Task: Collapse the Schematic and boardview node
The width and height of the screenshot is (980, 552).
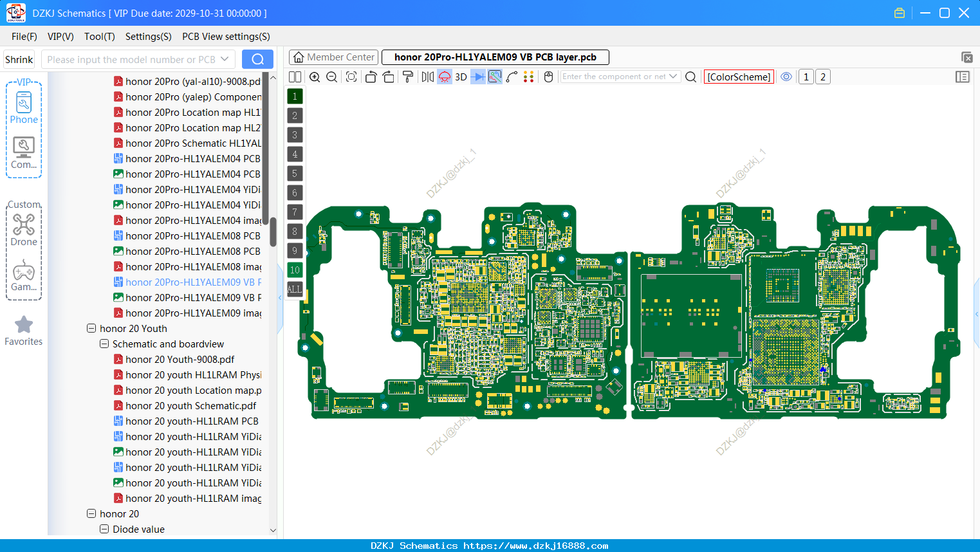Action: point(104,344)
